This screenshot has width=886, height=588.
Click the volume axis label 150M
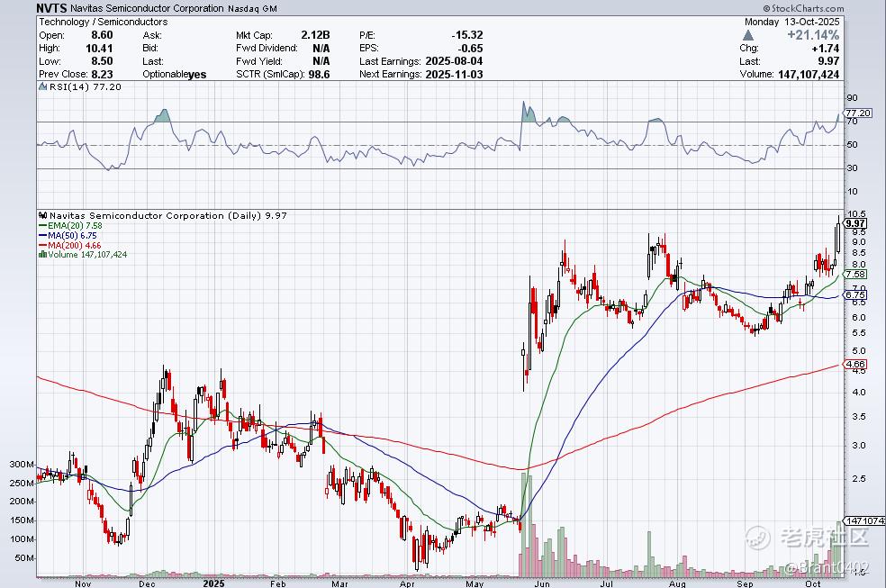22,520
